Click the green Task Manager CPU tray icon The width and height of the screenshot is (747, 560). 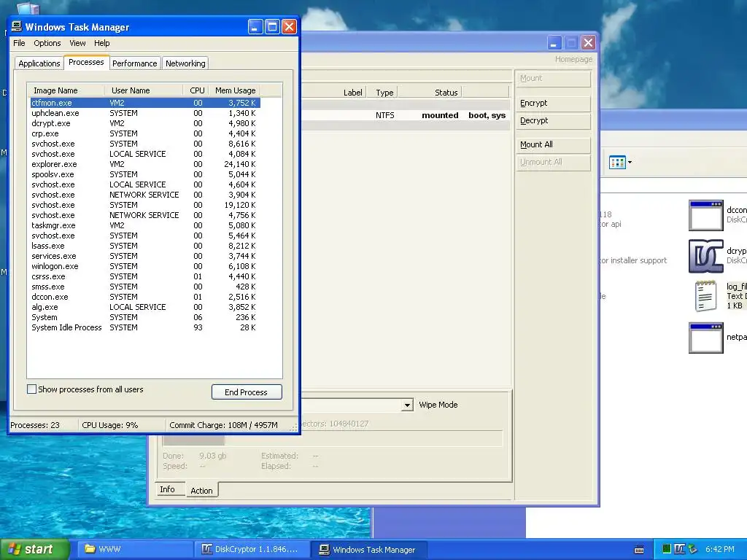667,549
